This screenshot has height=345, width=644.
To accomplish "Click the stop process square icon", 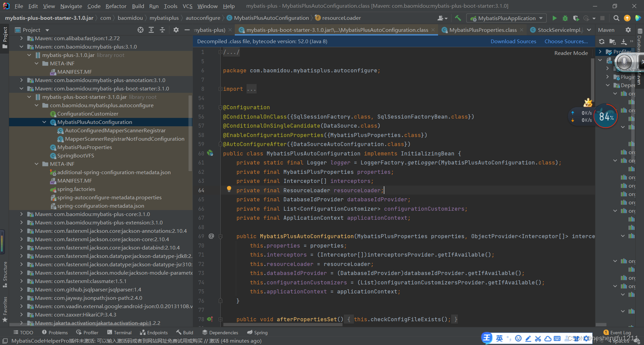I will (x=602, y=18).
